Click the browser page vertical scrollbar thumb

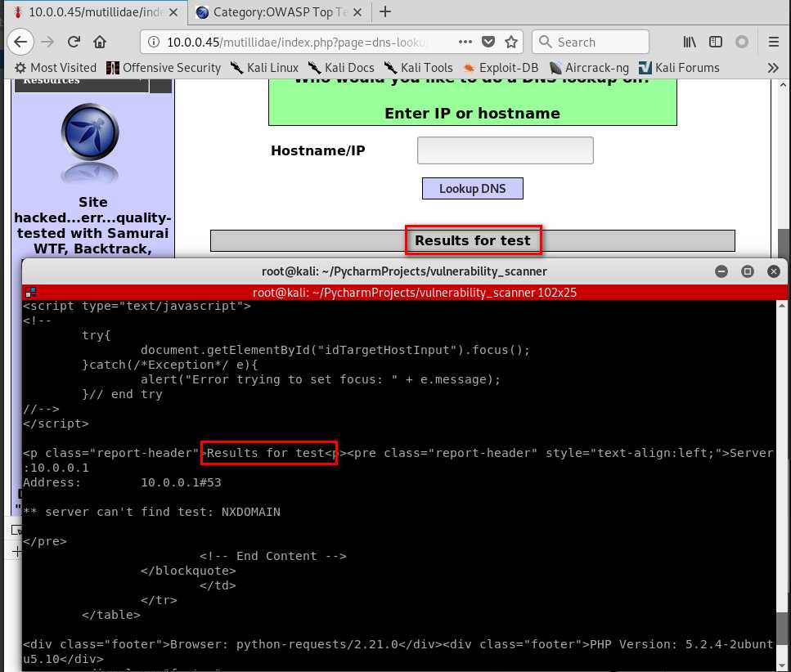(783, 244)
